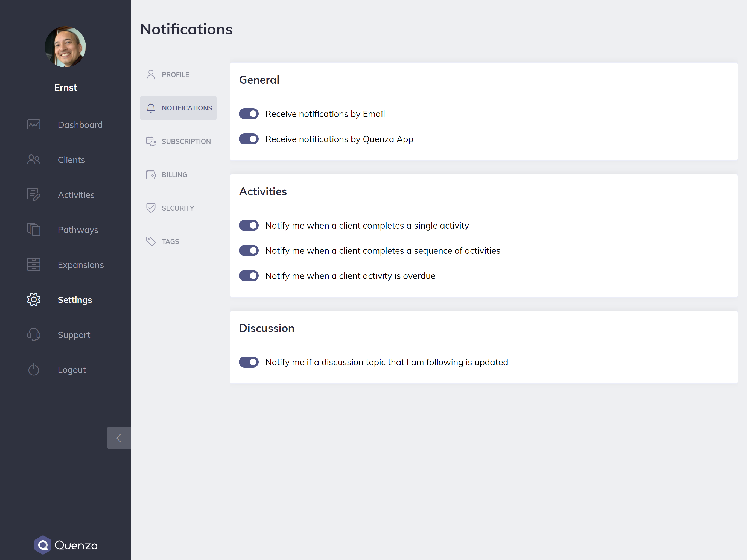Switch off discussion topic update notification
Image resolution: width=747 pixels, height=560 pixels.
point(249,362)
